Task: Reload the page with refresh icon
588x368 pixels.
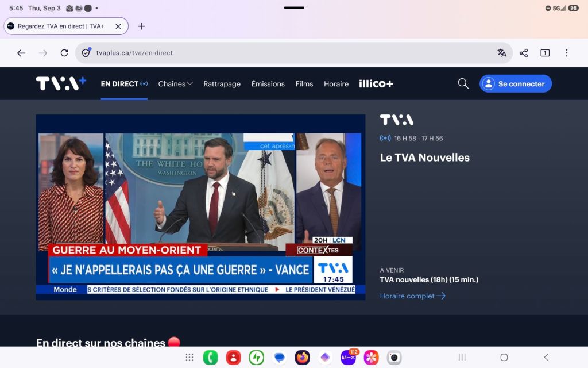Action: pos(64,53)
